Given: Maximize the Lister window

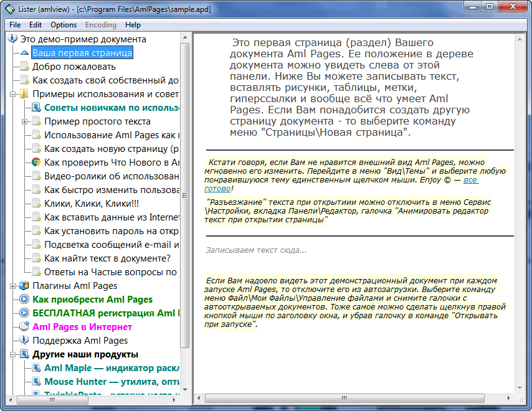Looking at the screenshot, I should point(490,6).
